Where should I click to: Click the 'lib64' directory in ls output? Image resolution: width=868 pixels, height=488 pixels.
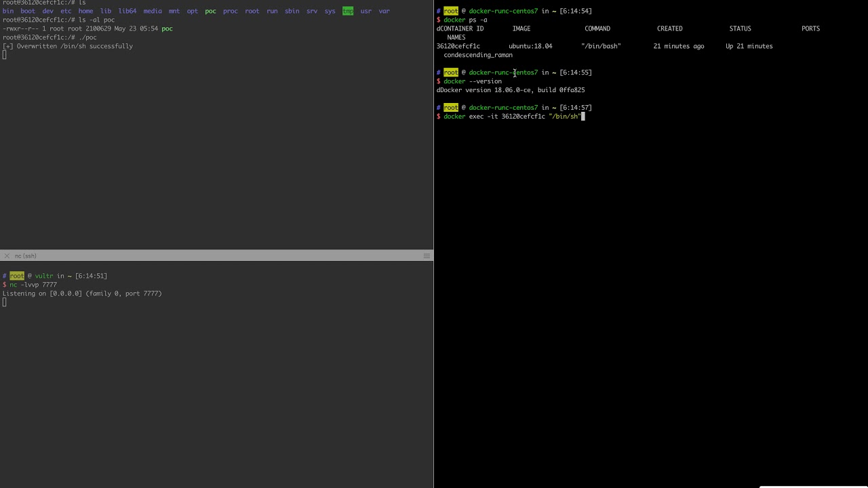pyautogui.click(x=127, y=11)
